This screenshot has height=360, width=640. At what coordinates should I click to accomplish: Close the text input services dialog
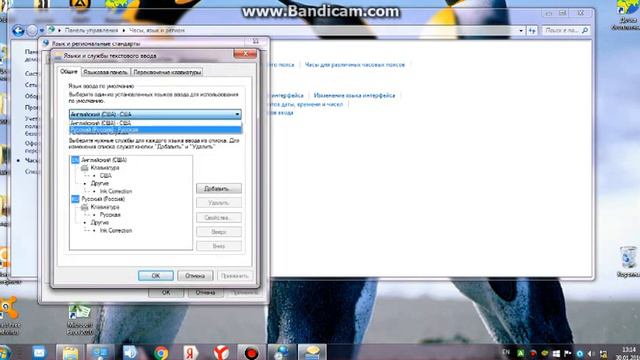[x=245, y=53]
